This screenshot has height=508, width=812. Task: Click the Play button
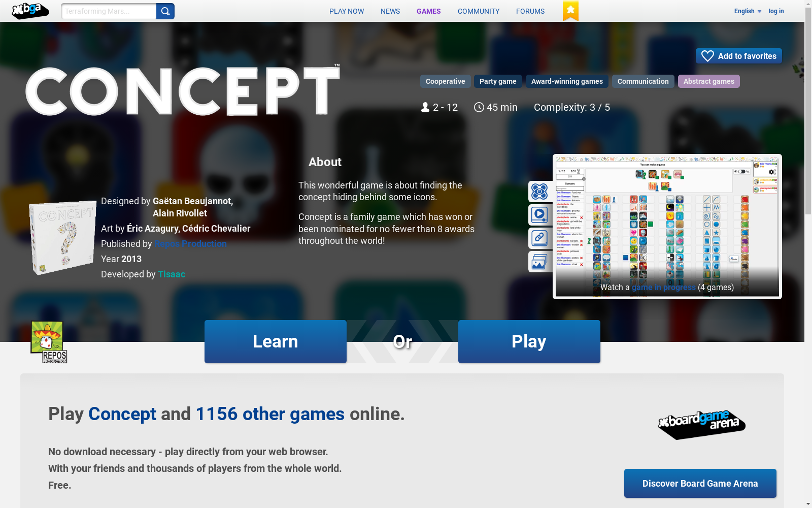(x=529, y=341)
